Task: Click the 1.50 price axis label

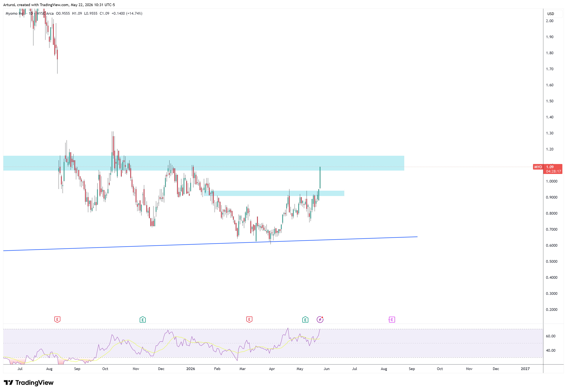Action: [550, 101]
